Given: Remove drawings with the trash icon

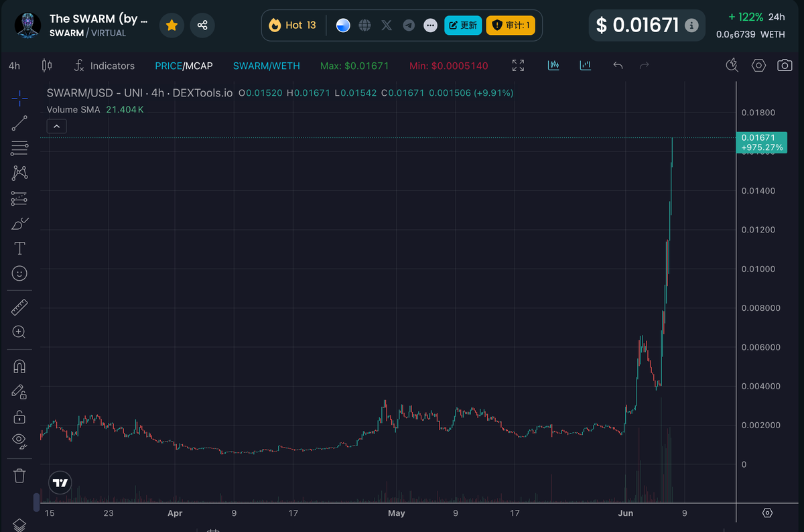Looking at the screenshot, I should click(x=20, y=476).
